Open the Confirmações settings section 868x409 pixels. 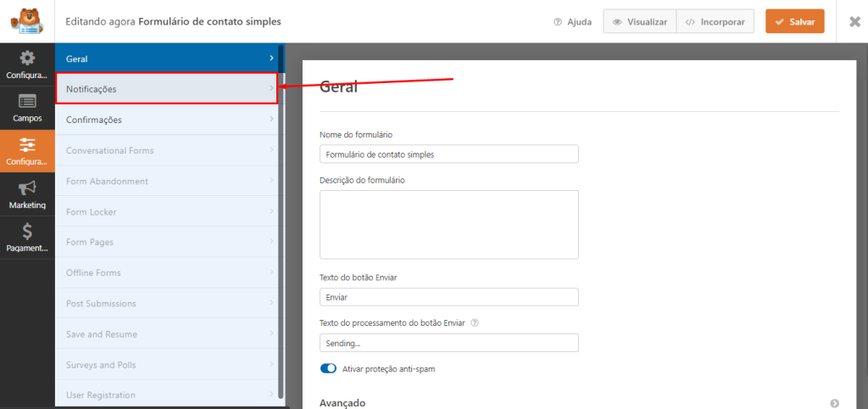169,119
